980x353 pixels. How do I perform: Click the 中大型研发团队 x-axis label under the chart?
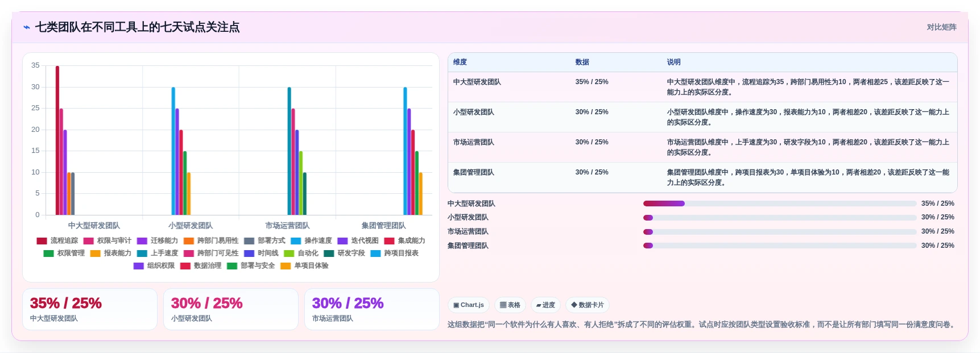tap(94, 226)
